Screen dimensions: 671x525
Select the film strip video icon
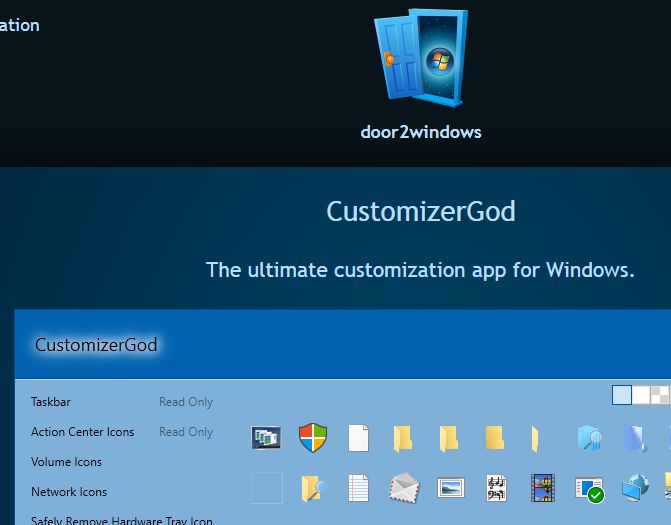coord(543,488)
